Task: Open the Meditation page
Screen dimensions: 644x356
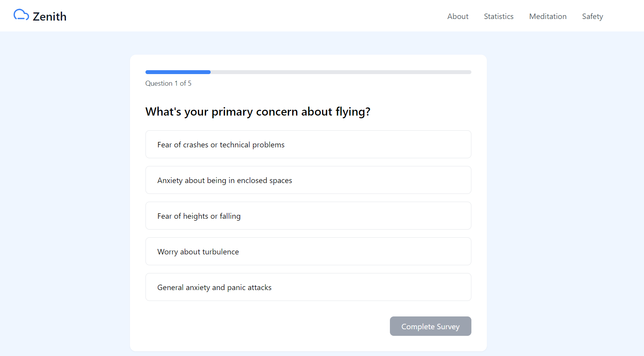Action: click(548, 16)
